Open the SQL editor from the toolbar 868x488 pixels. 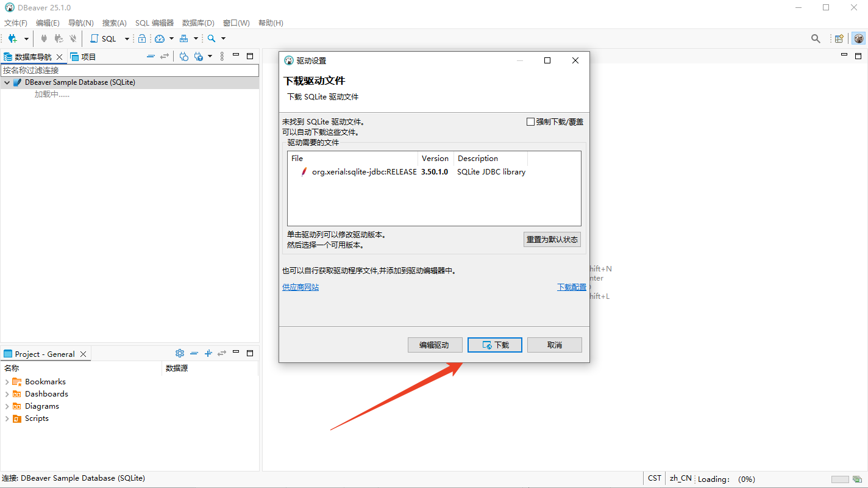pyautogui.click(x=104, y=38)
